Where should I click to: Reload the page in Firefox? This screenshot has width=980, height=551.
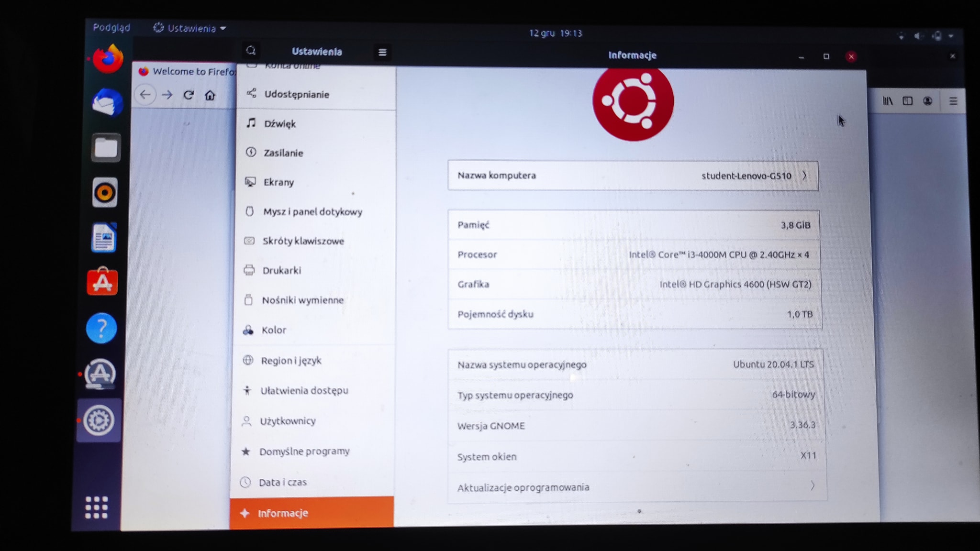(x=189, y=95)
